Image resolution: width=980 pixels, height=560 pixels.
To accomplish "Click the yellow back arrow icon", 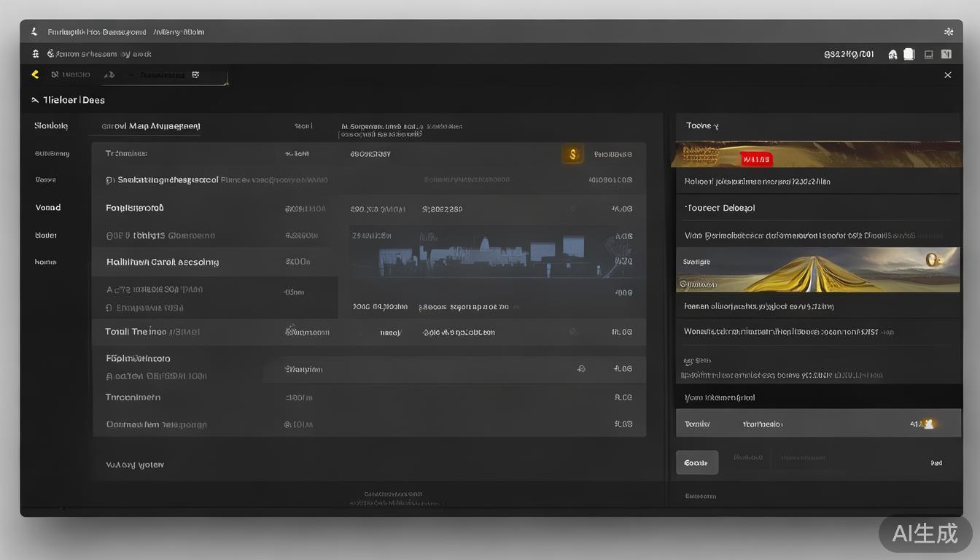I will coord(34,74).
